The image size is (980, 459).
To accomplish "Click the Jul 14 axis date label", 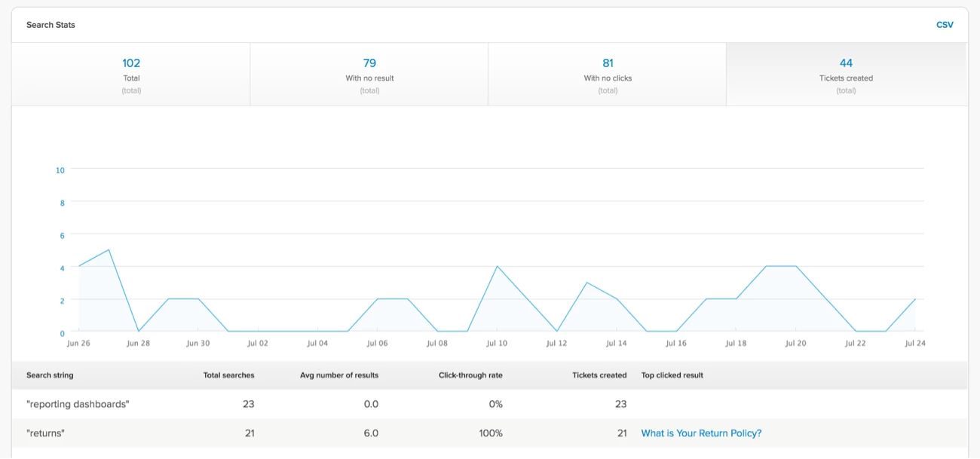I will click(x=616, y=343).
